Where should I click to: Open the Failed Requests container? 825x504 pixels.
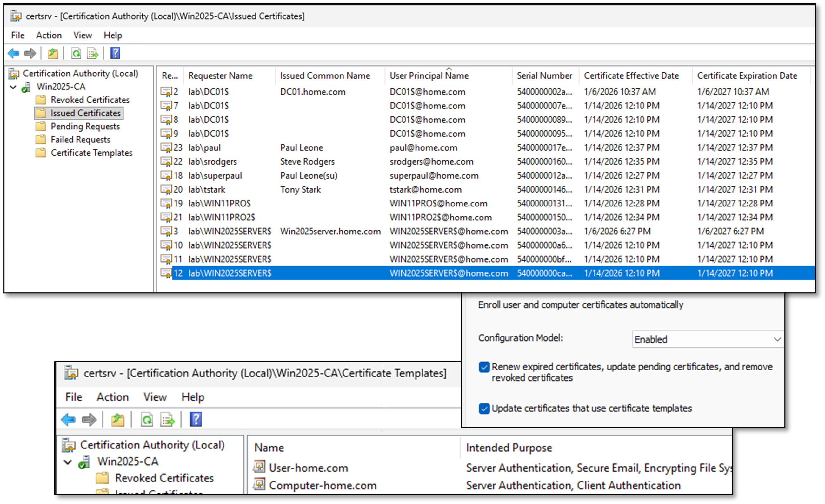coord(80,140)
